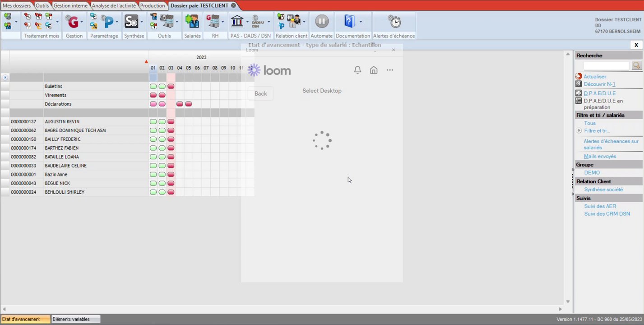Screen dimensions: 644x325
Task: Expand the Relation client dropdown arrow
Action: (x=304, y=22)
